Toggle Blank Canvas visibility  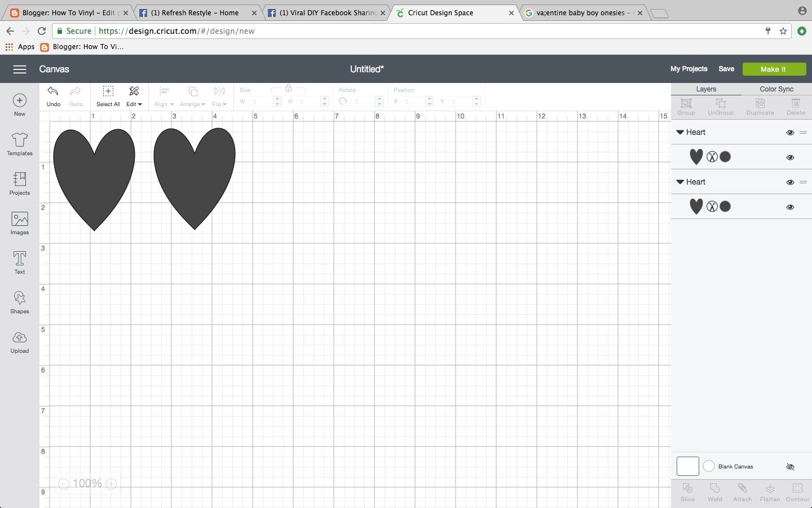(x=790, y=467)
